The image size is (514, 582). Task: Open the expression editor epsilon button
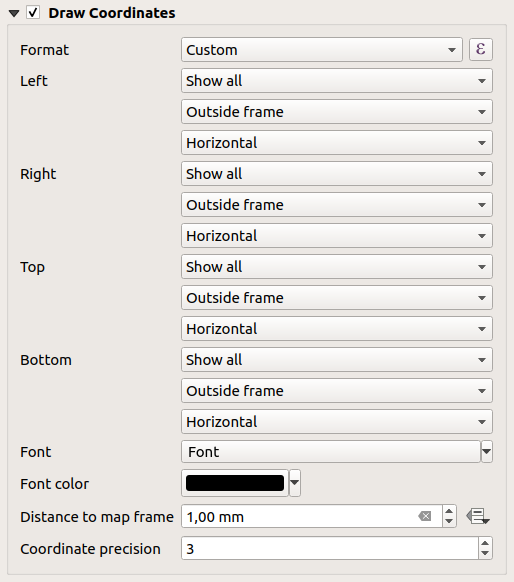tap(481, 49)
